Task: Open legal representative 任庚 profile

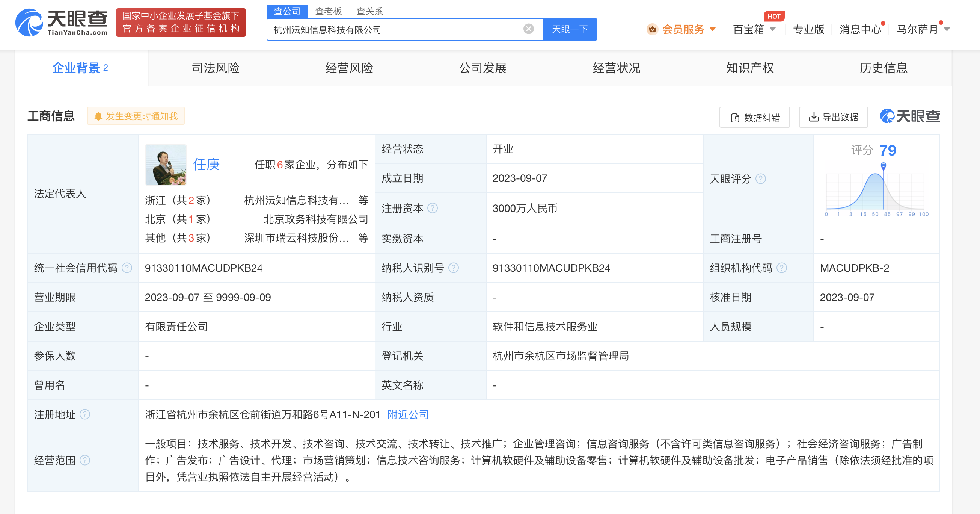Action: [206, 165]
